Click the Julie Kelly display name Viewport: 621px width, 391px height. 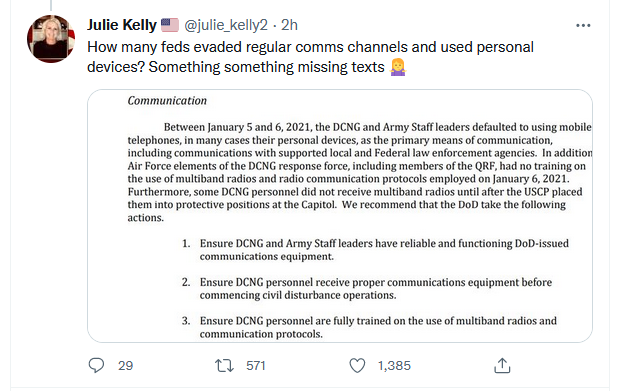122,25
